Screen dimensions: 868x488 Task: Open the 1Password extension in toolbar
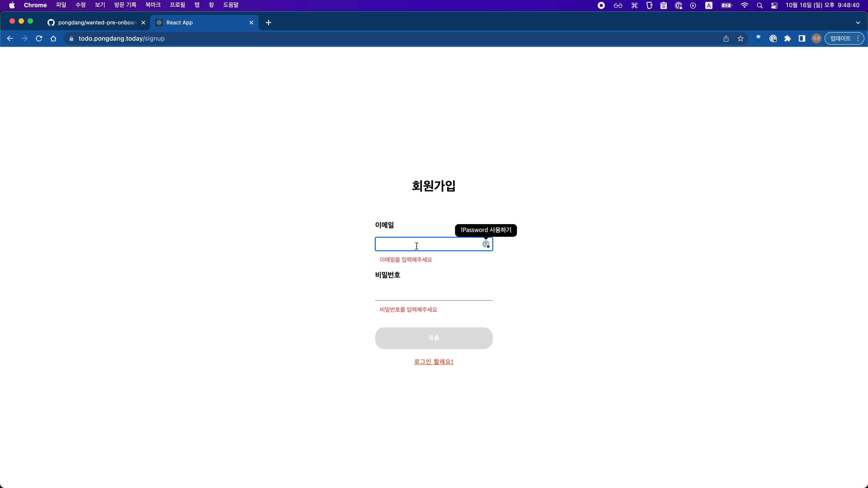coord(773,38)
